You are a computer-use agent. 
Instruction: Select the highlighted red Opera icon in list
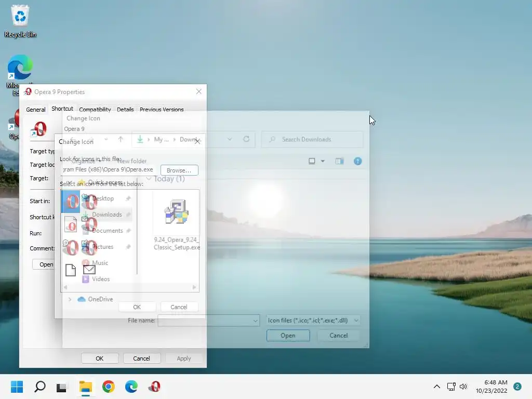pyautogui.click(x=71, y=202)
